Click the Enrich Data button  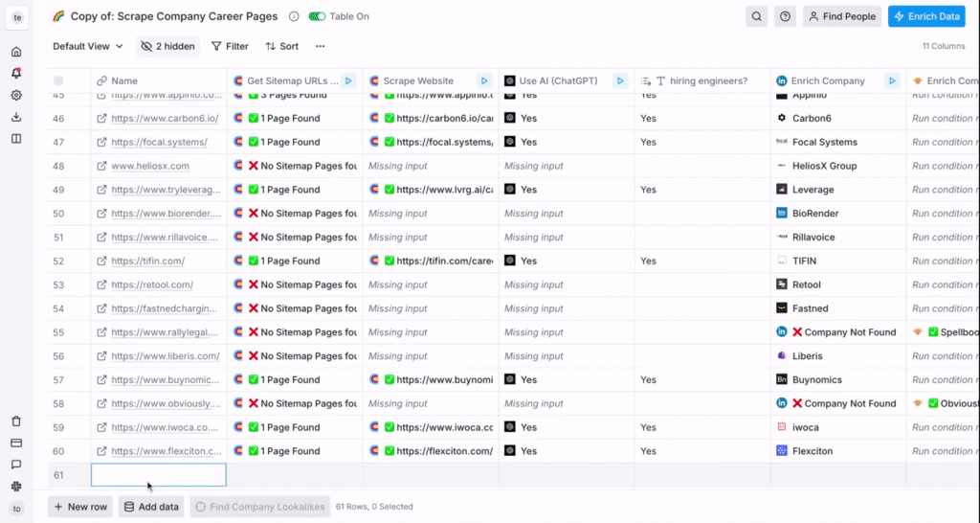tap(925, 16)
